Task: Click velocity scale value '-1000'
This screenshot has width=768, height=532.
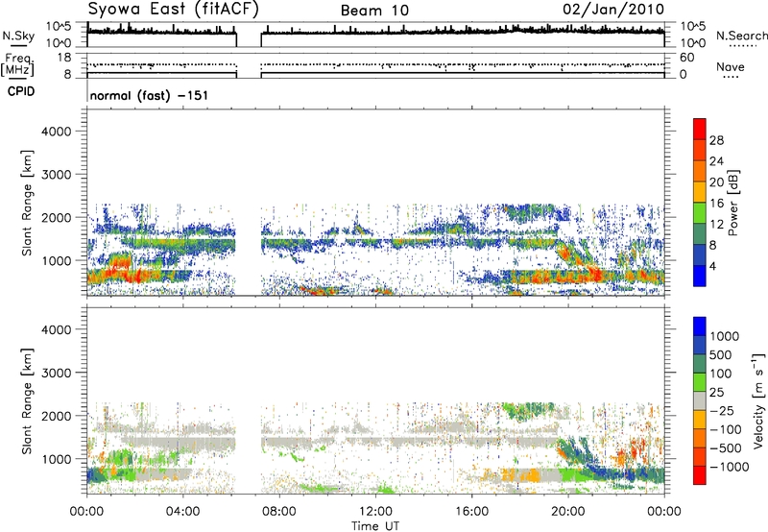Action: tap(729, 467)
